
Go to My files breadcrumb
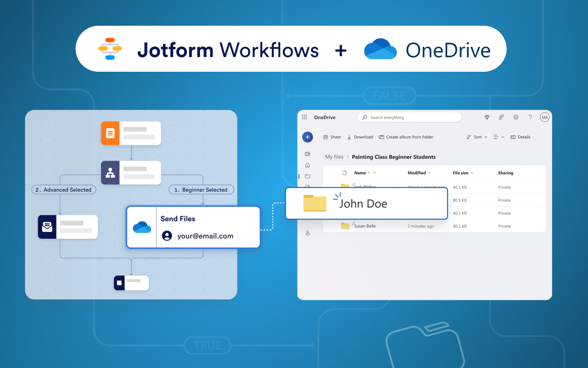(334, 157)
